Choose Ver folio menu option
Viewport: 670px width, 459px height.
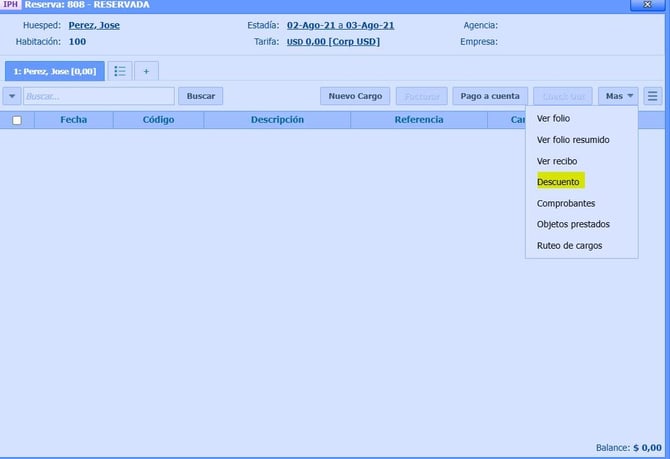click(553, 118)
